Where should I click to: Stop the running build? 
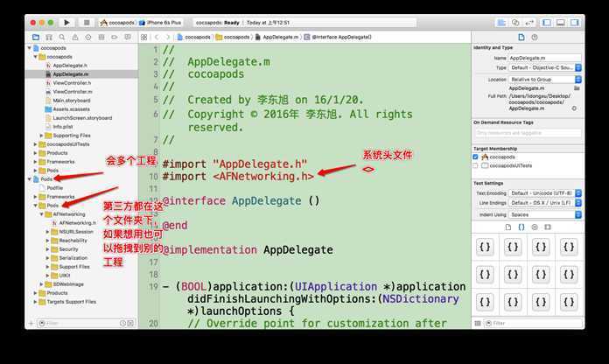coord(87,23)
